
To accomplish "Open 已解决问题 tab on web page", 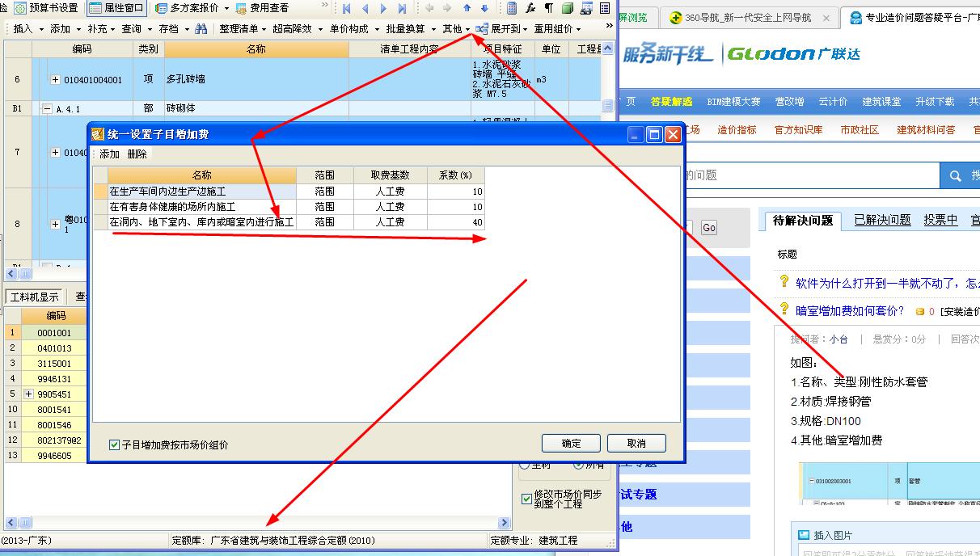I will click(882, 220).
